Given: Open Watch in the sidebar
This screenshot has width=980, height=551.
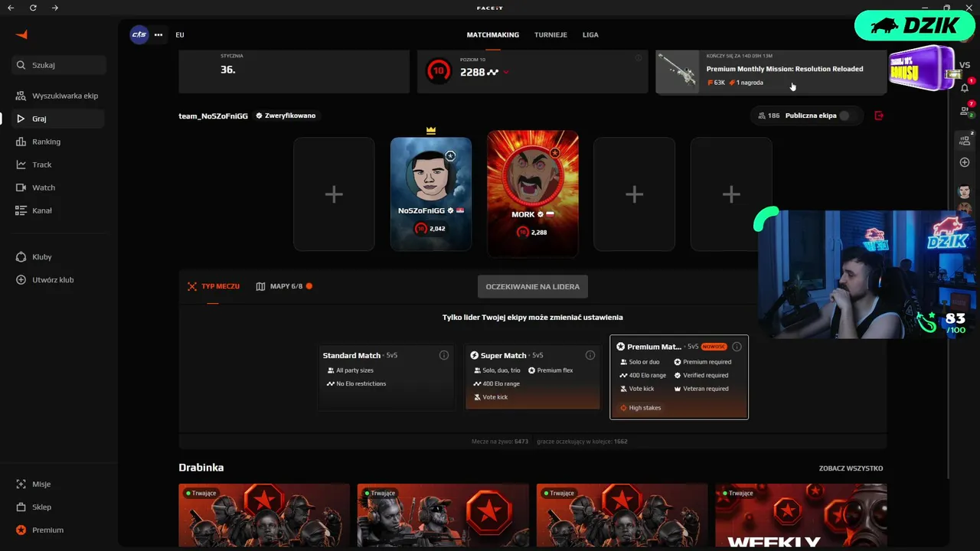Looking at the screenshot, I should [x=59, y=187].
